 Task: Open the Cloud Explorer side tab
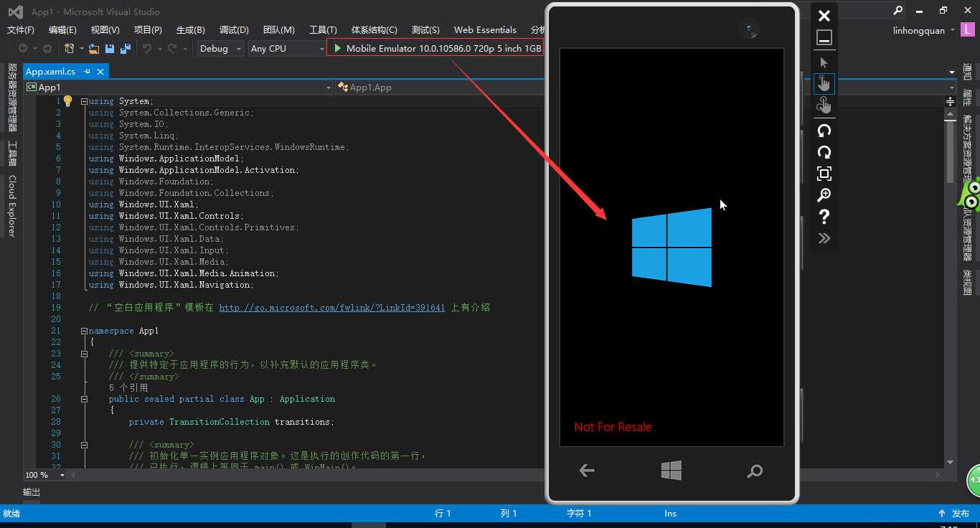click(12, 206)
